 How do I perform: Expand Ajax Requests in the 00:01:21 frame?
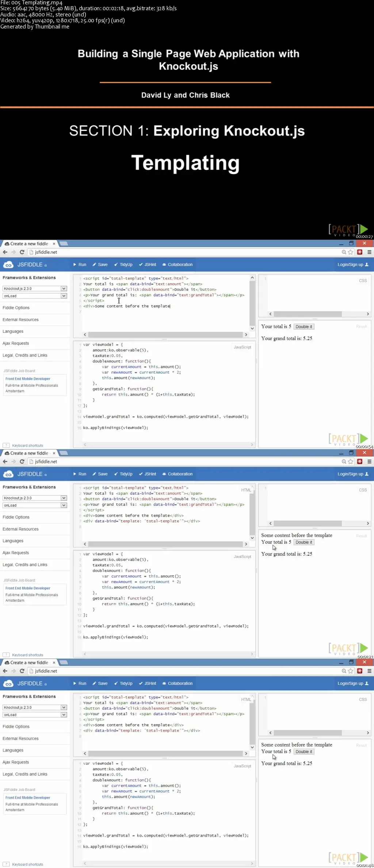16,553
